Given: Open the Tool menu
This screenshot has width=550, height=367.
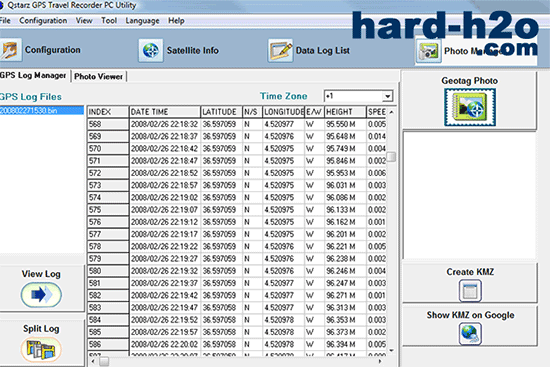Looking at the screenshot, I should point(109,21).
